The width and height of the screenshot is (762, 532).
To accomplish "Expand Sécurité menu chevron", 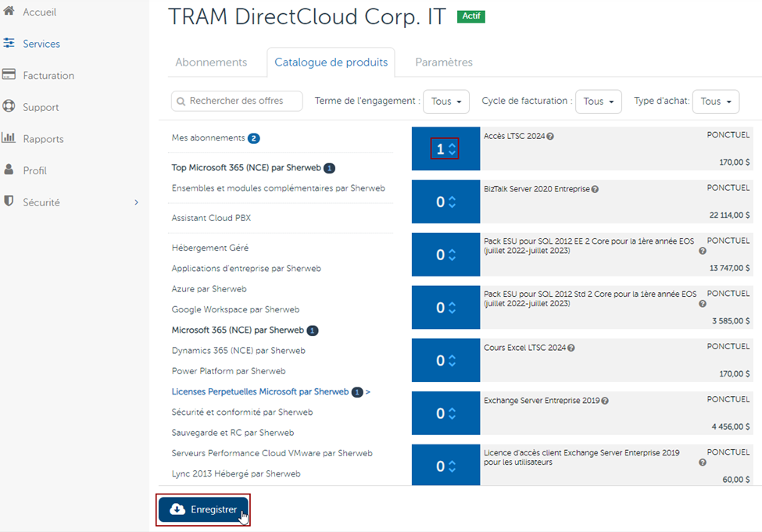I will [137, 202].
